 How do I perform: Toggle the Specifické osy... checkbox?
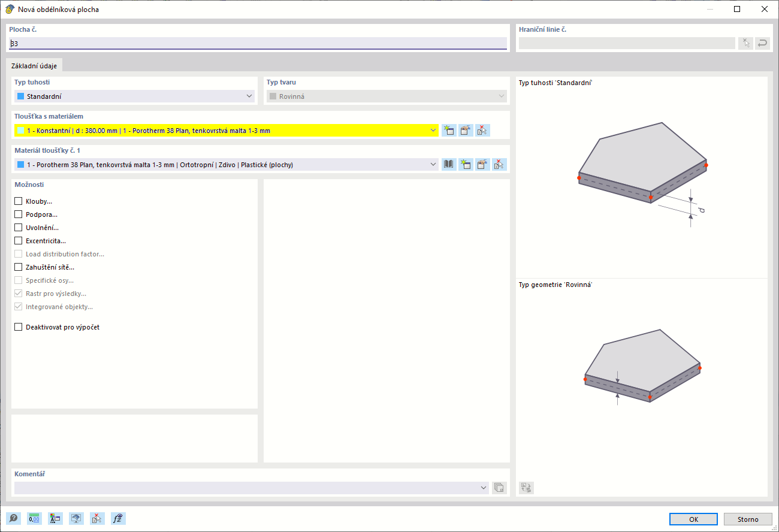[19, 280]
